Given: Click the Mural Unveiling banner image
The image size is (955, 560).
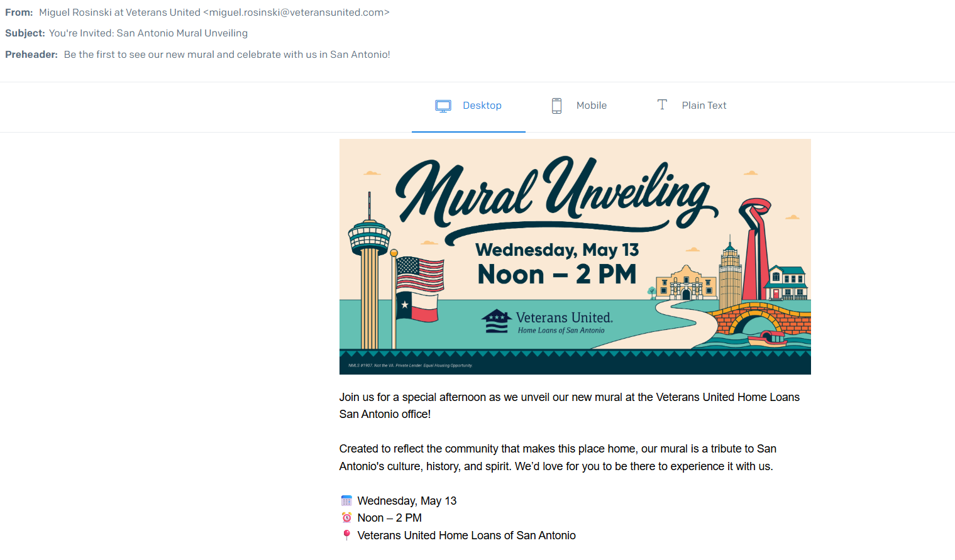Looking at the screenshot, I should coord(575,256).
